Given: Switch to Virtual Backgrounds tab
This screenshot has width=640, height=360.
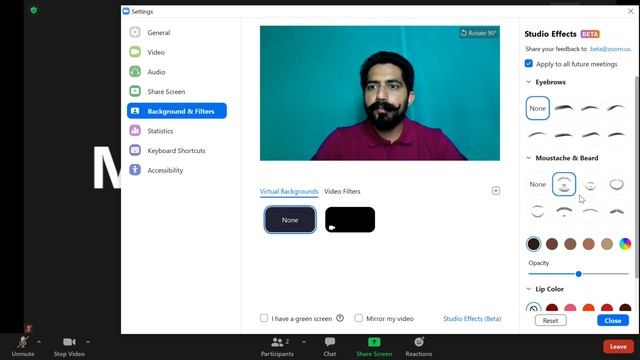Looking at the screenshot, I should click(289, 191).
